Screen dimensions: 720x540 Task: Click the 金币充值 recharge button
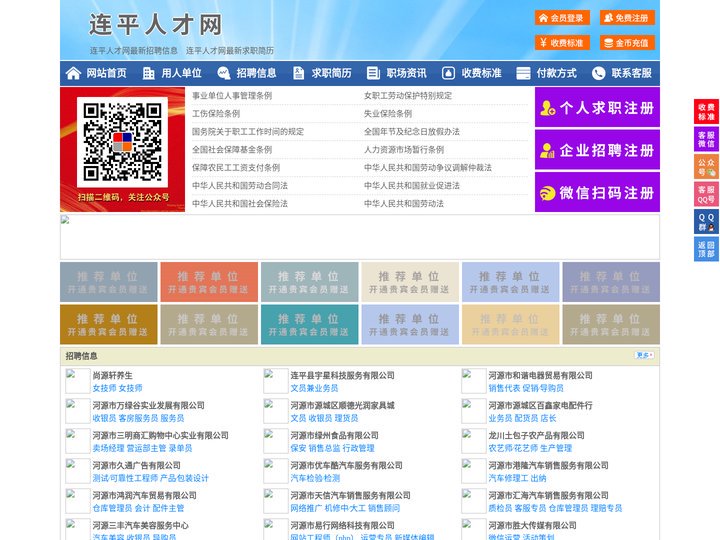tap(627, 43)
